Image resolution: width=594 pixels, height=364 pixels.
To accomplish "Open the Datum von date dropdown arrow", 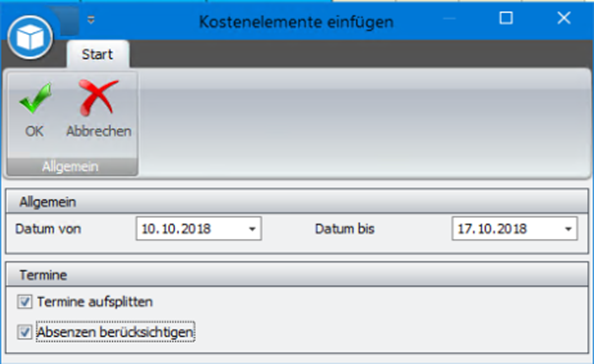I will point(252,229).
